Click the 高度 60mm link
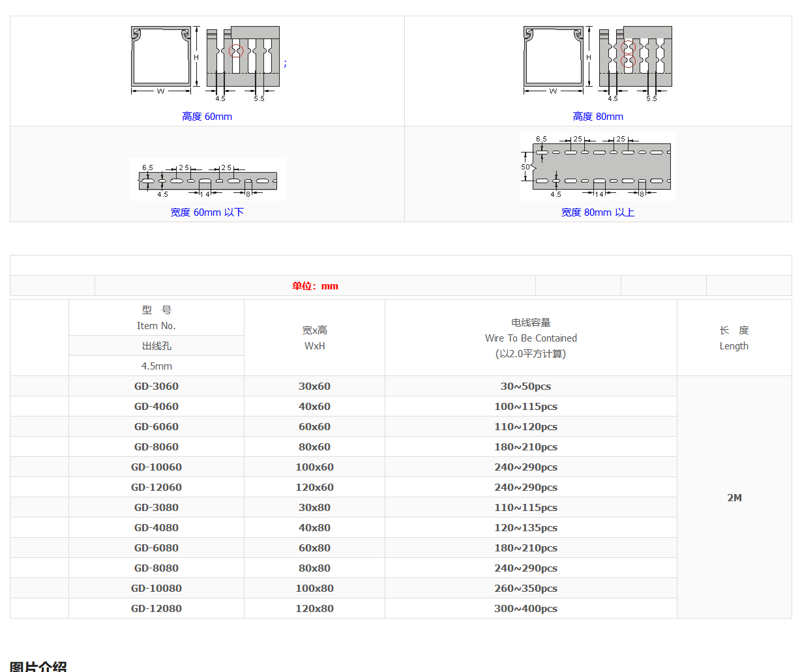 [x=207, y=117]
